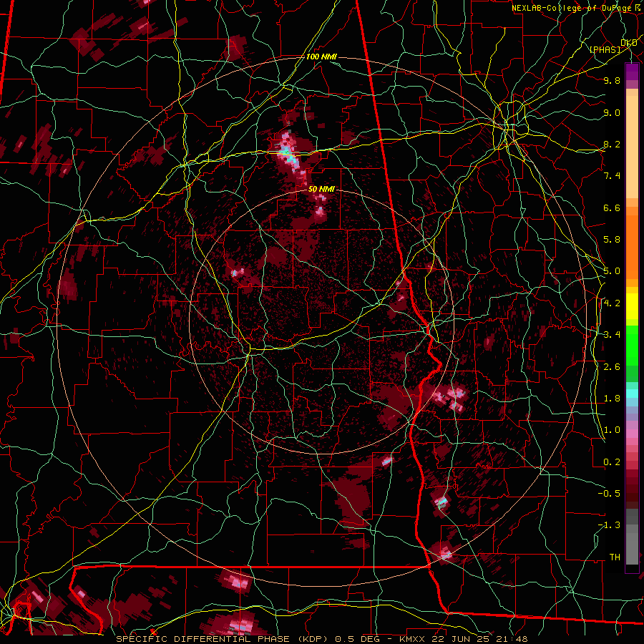Click the 50 NMI range ring label
Viewport: 644px width, 644px height.
click(x=321, y=190)
